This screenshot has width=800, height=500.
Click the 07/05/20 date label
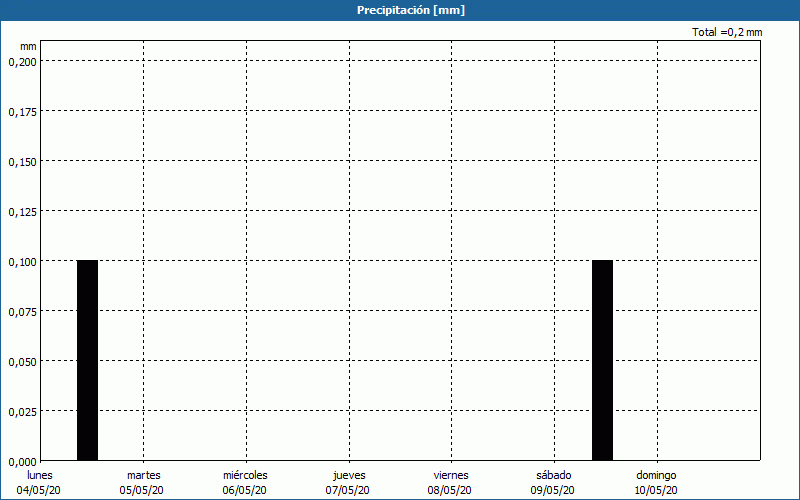347,490
